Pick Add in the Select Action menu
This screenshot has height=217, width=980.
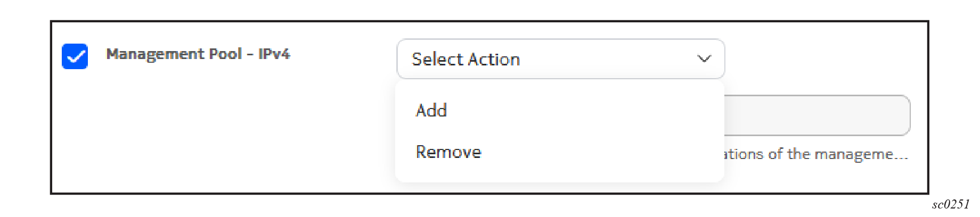point(431,111)
